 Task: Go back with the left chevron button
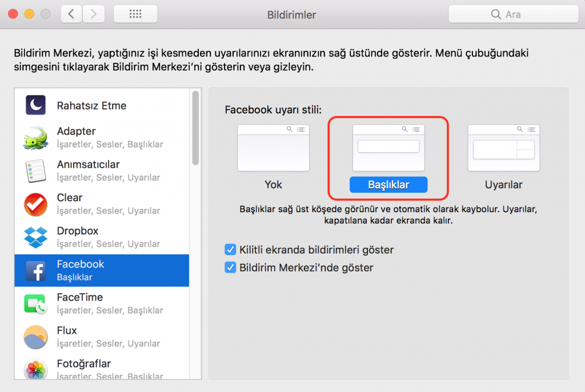click(71, 14)
